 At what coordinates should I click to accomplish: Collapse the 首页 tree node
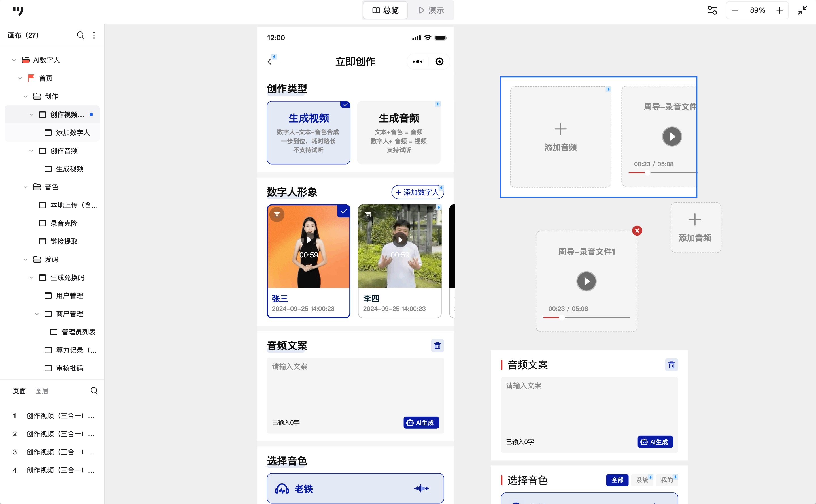20,78
